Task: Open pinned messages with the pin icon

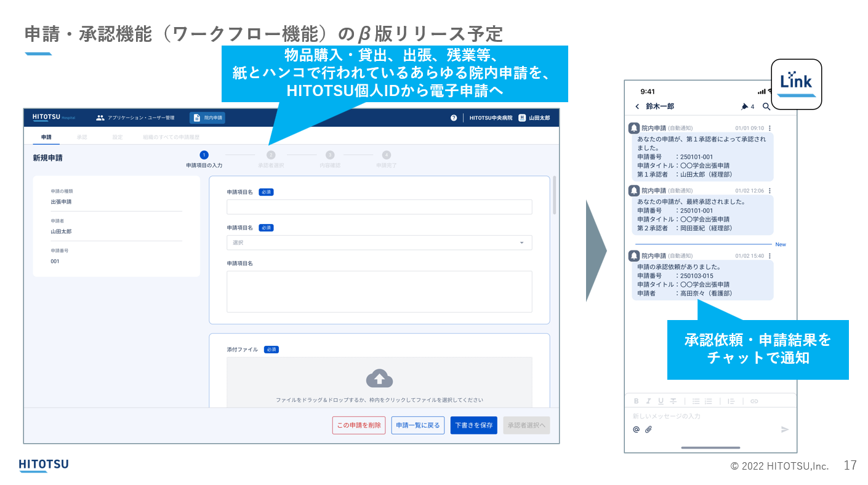Action: pos(745,106)
